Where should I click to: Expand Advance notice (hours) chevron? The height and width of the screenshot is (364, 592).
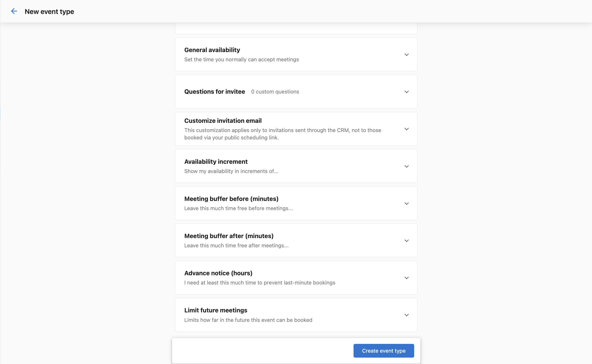pos(406,278)
